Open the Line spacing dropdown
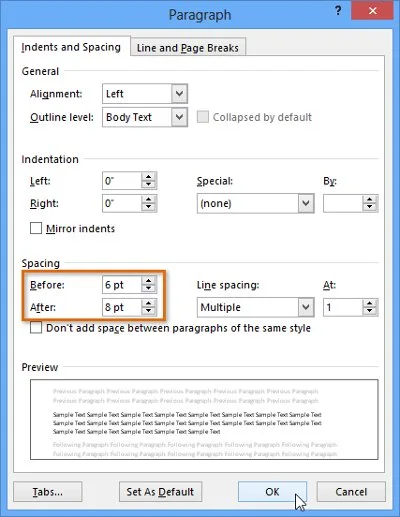 pyautogui.click(x=306, y=307)
